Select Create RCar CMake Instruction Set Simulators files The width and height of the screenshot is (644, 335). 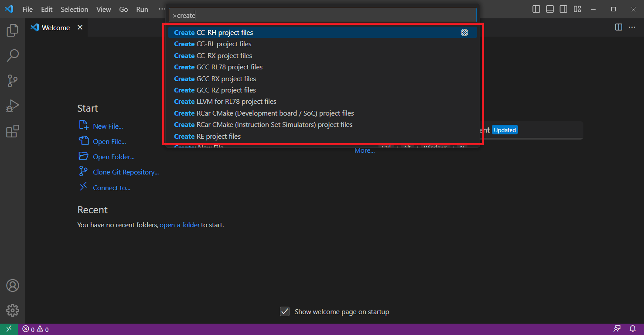point(322,125)
